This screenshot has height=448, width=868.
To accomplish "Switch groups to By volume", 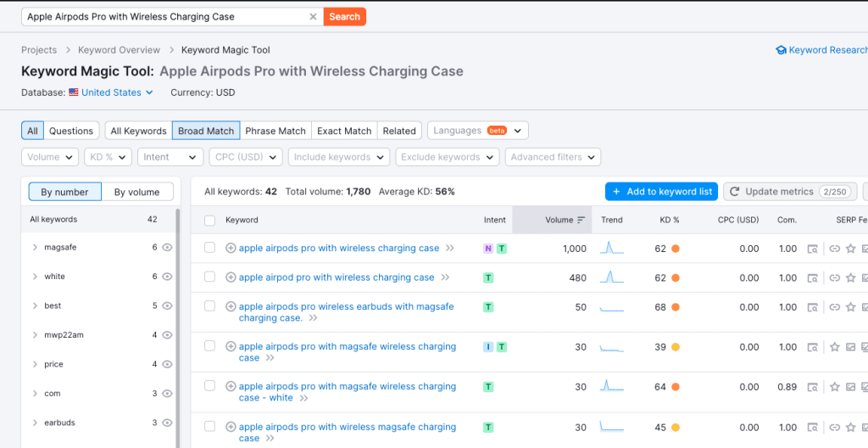I will (x=137, y=192).
